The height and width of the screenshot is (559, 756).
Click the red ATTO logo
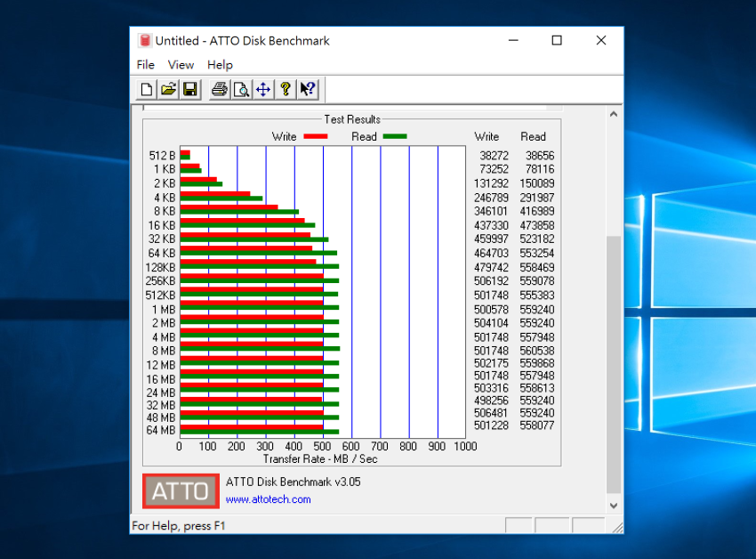[x=180, y=490]
